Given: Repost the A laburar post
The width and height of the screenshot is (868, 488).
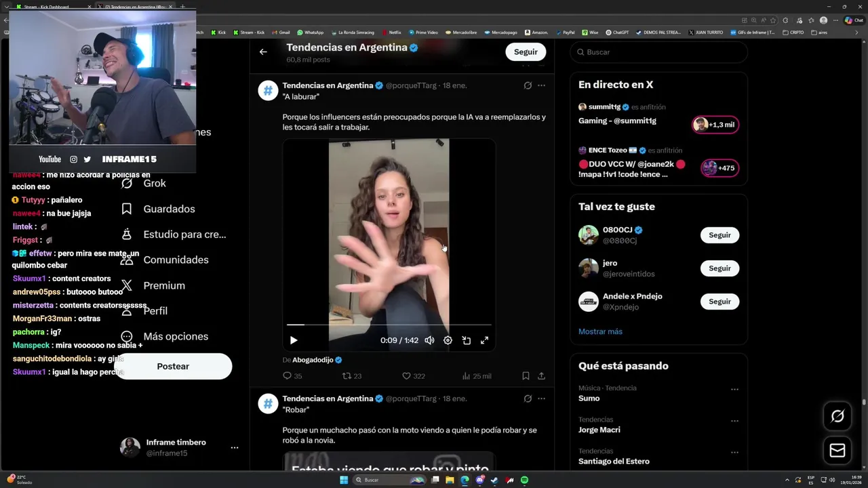Looking at the screenshot, I should point(351,375).
